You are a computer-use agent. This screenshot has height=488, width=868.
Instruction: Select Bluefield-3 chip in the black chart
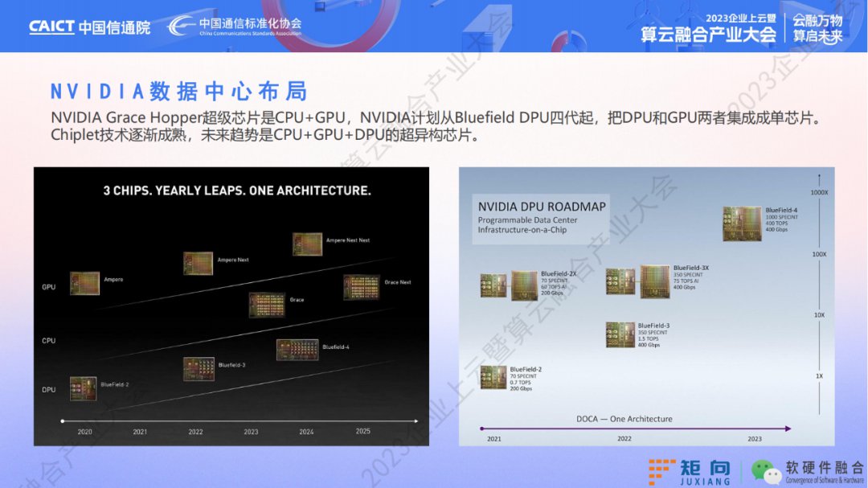199,369
